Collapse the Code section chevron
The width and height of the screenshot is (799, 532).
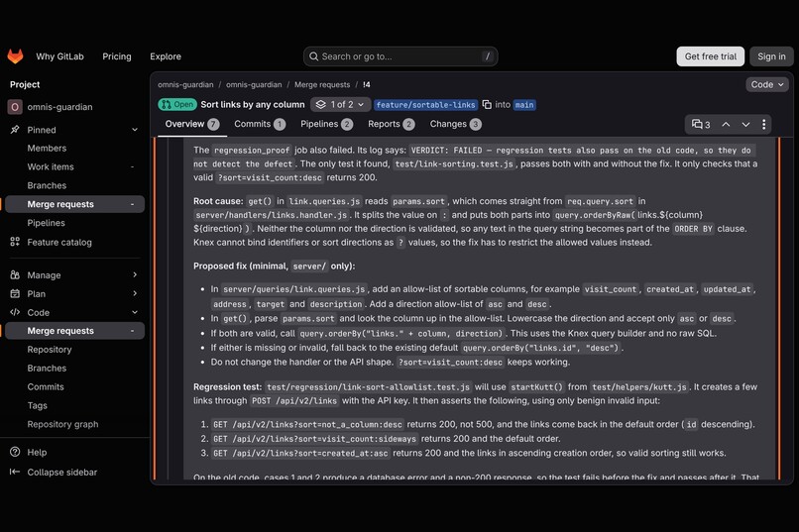coord(135,312)
